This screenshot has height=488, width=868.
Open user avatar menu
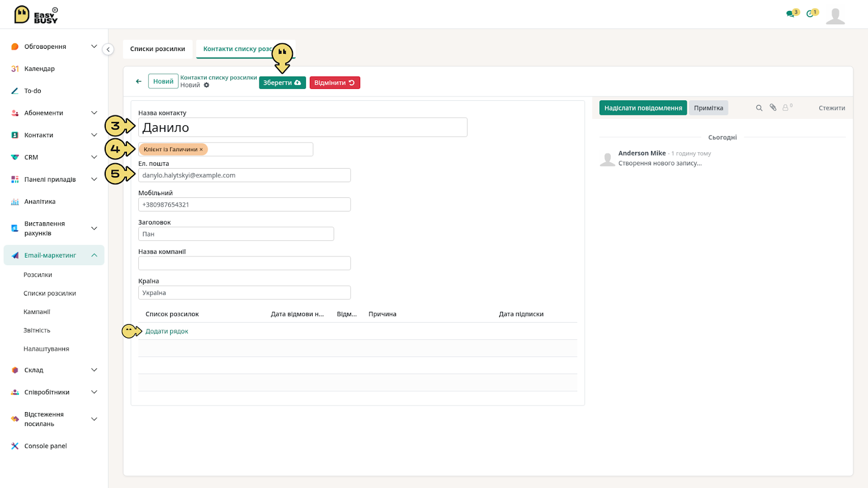(835, 16)
